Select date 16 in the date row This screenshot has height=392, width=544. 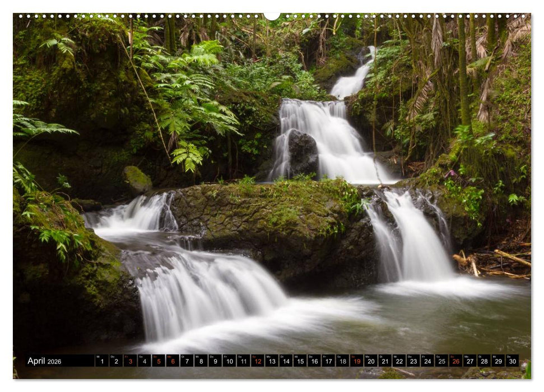coord(314,361)
